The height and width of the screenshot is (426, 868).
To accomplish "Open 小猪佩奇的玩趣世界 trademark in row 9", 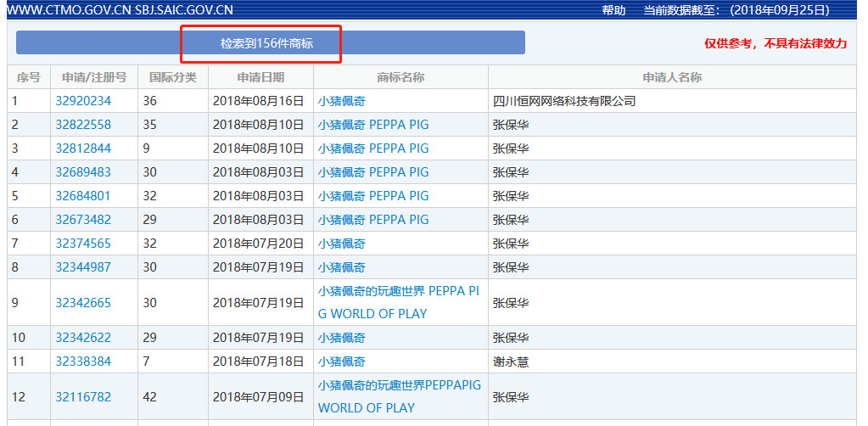I will point(399,302).
